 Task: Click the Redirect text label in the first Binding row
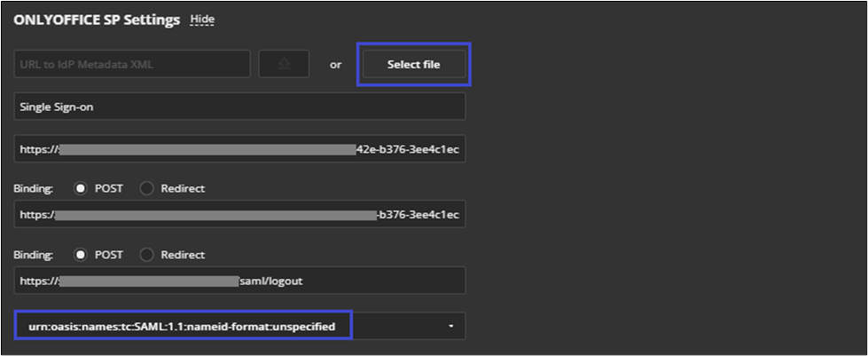coord(184,189)
